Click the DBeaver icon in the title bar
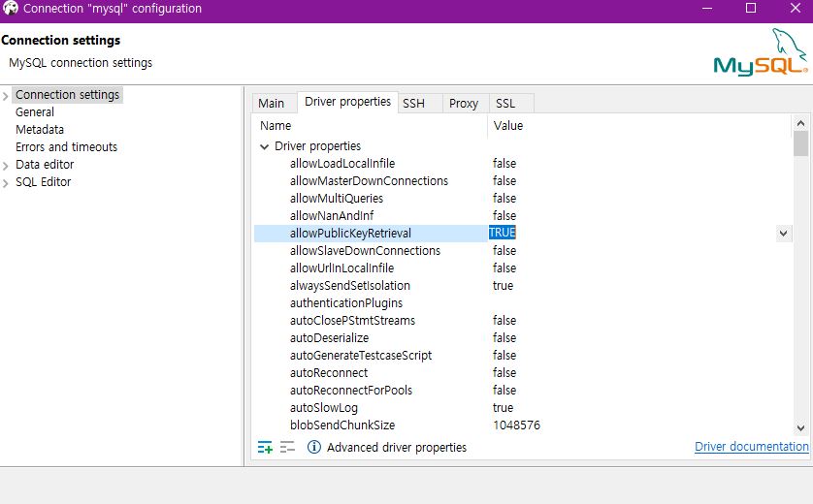The image size is (813, 504). pyautogui.click(x=11, y=9)
